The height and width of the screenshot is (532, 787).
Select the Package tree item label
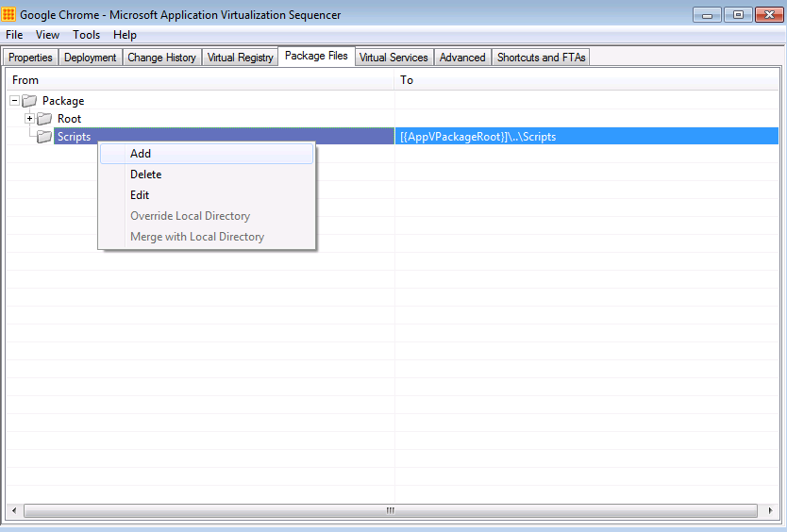pos(63,101)
